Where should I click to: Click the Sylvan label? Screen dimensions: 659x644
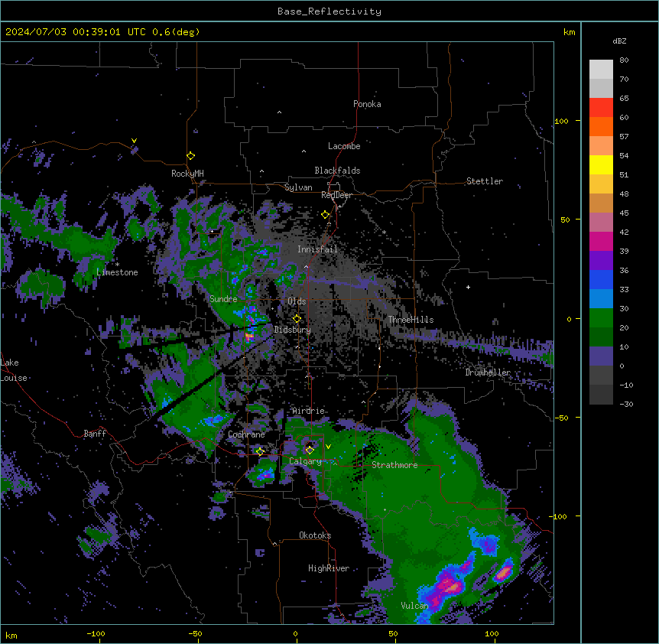click(298, 187)
